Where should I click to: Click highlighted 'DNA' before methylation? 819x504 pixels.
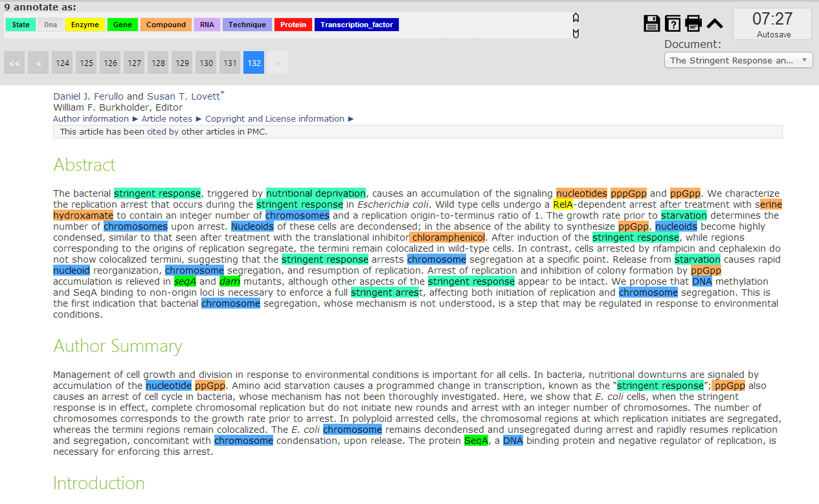point(702,281)
